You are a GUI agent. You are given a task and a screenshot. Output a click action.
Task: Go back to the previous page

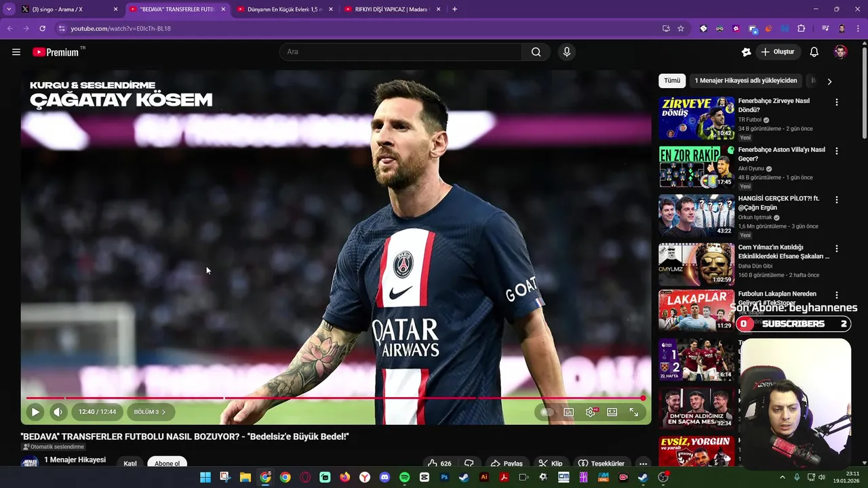pos(9,28)
